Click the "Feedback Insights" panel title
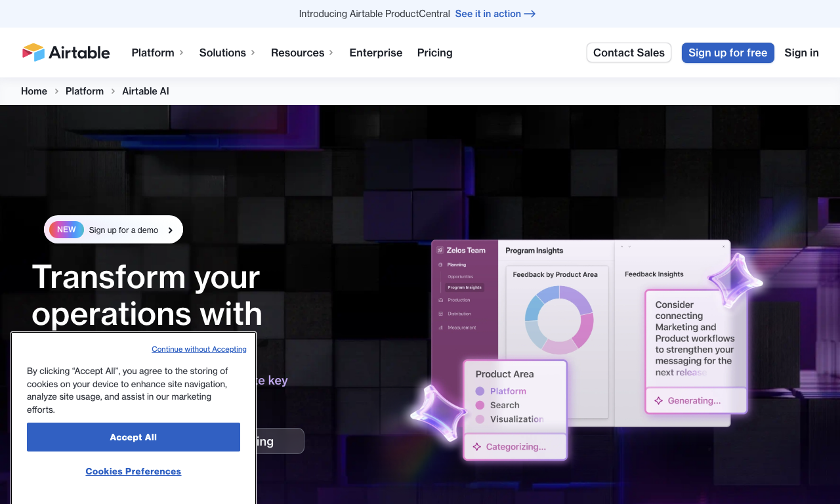This screenshot has height=504, width=840. click(x=654, y=274)
